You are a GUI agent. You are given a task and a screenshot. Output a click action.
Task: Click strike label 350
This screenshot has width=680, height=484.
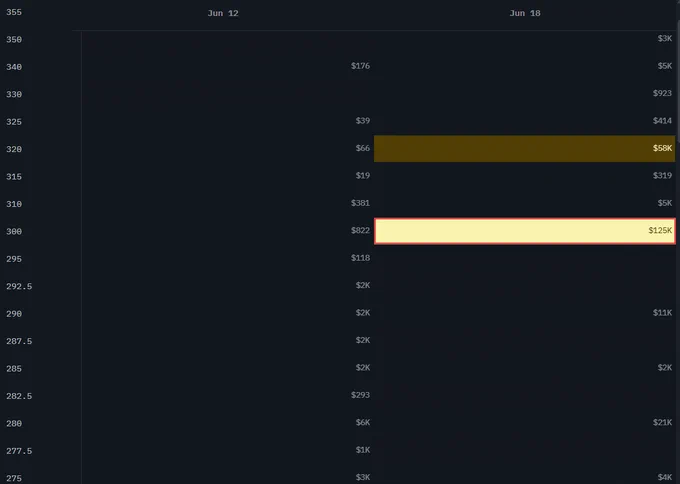(14, 39)
